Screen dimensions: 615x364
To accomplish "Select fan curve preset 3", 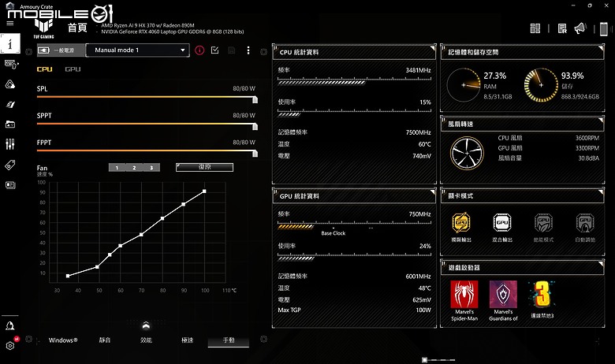I will click(151, 168).
